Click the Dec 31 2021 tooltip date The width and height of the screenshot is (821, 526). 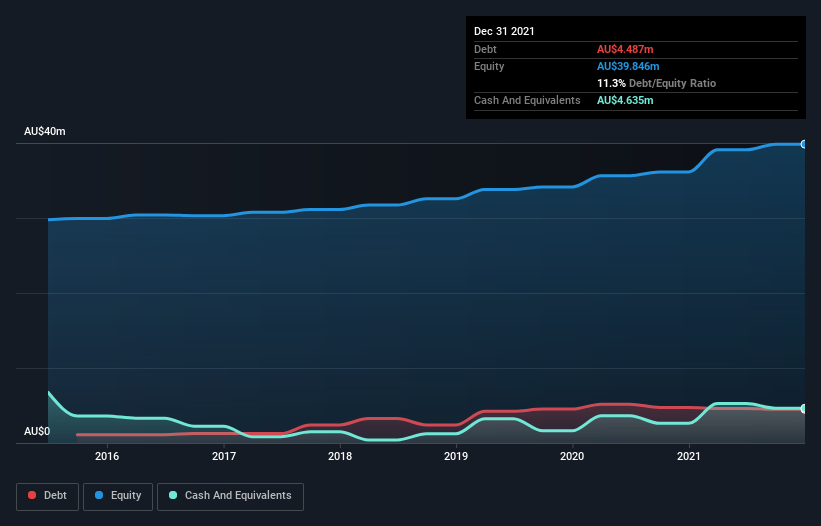tap(504, 31)
